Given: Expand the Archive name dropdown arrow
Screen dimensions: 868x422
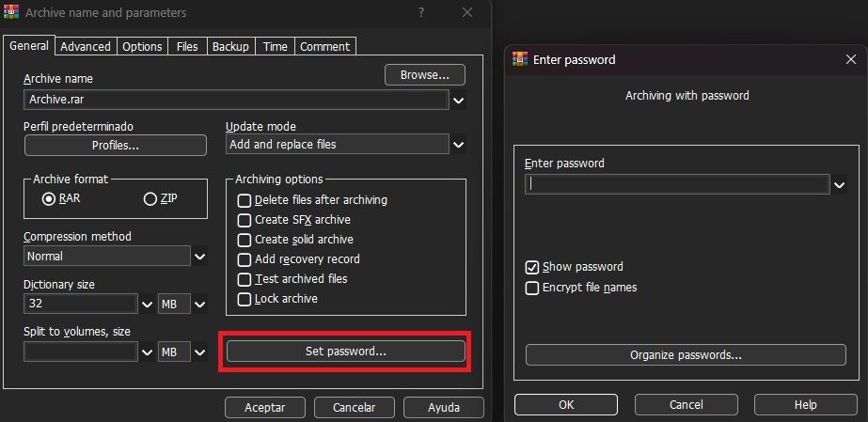Looking at the screenshot, I should pyautogui.click(x=458, y=101).
